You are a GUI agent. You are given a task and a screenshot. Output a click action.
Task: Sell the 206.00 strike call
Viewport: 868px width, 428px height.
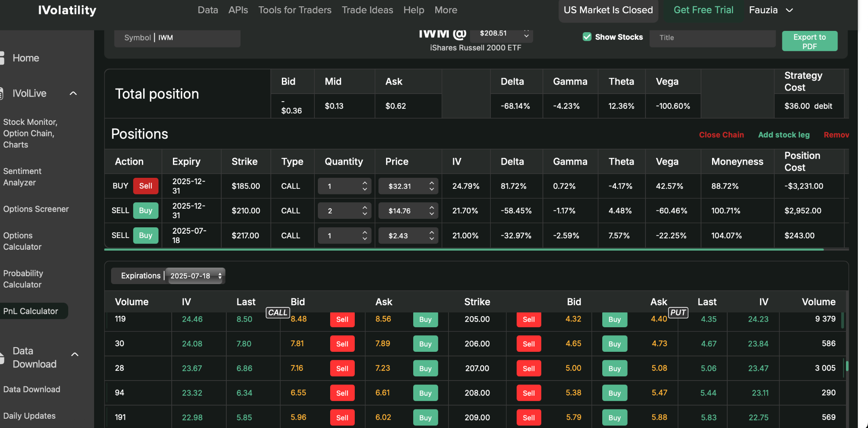coord(342,344)
